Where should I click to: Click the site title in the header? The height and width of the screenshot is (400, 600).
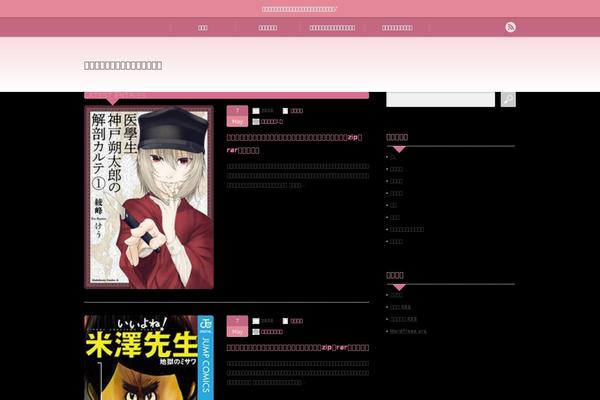123,65
